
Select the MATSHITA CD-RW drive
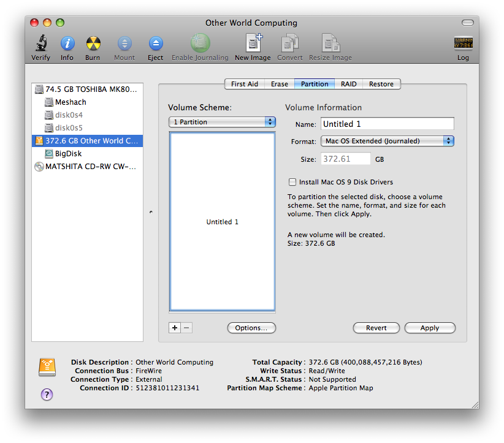[x=87, y=167]
